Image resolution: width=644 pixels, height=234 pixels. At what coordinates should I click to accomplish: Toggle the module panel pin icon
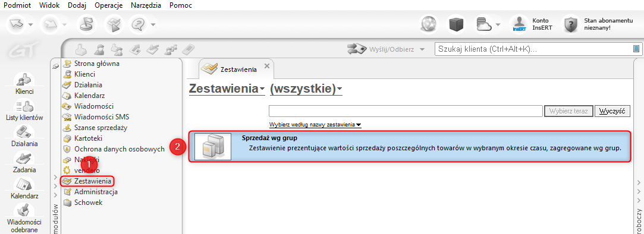[x=56, y=67]
